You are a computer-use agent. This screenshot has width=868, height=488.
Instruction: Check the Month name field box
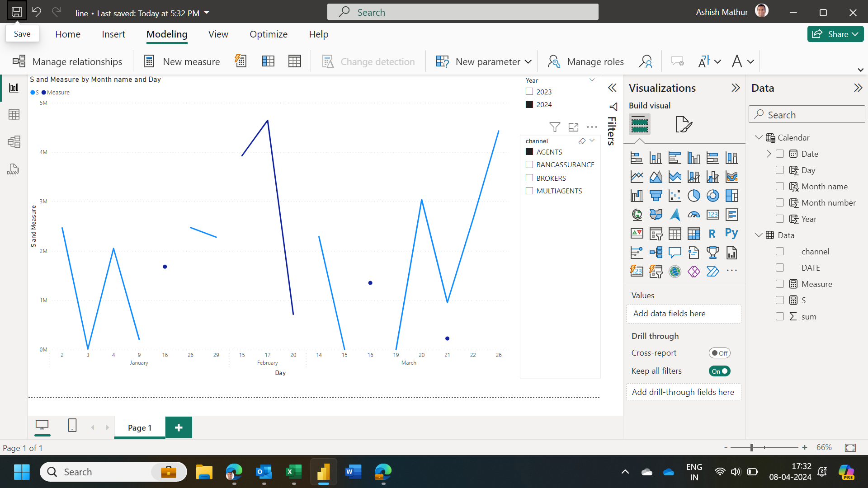[780, 186]
